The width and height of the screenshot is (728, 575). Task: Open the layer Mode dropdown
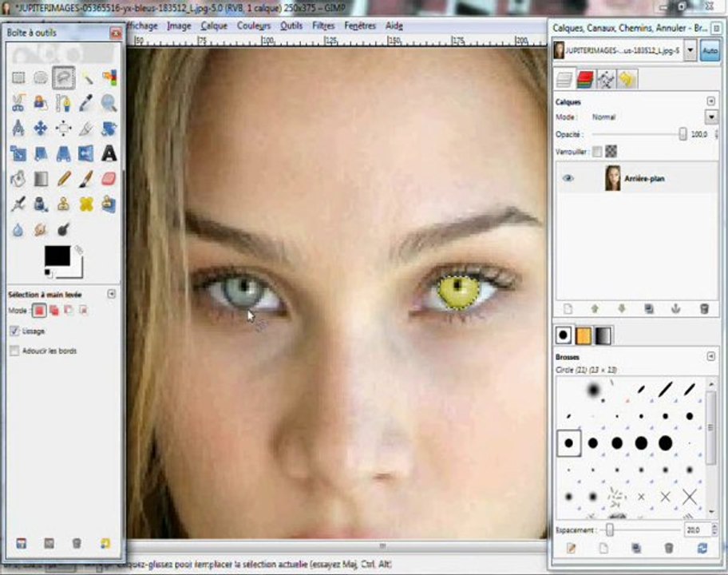click(x=711, y=117)
